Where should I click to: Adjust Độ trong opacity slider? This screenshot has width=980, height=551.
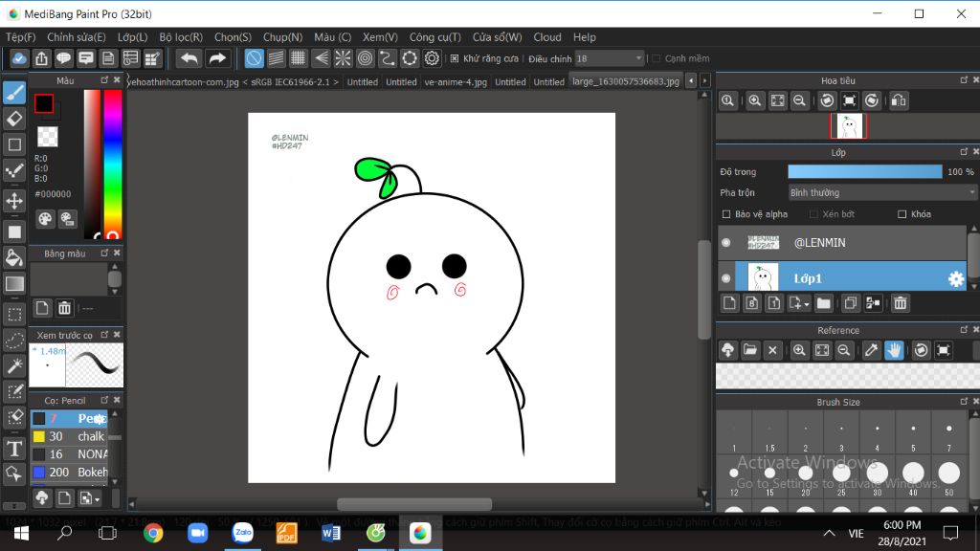pyautogui.click(x=865, y=172)
